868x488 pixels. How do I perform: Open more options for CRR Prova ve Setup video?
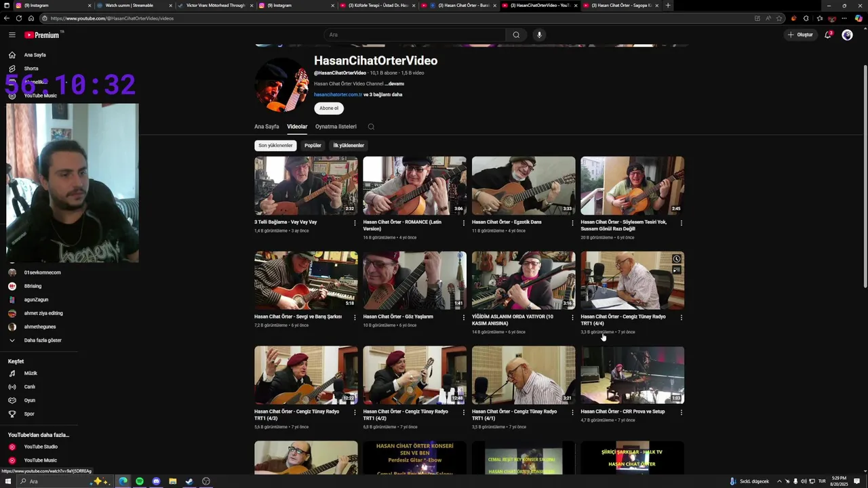[682, 412]
